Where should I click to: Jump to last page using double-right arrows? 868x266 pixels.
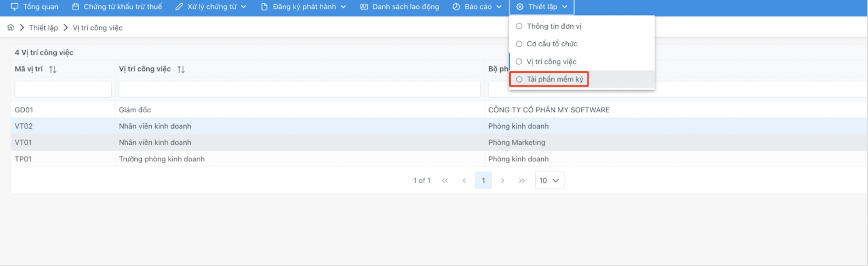pyautogui.click(x=522, y=180)
